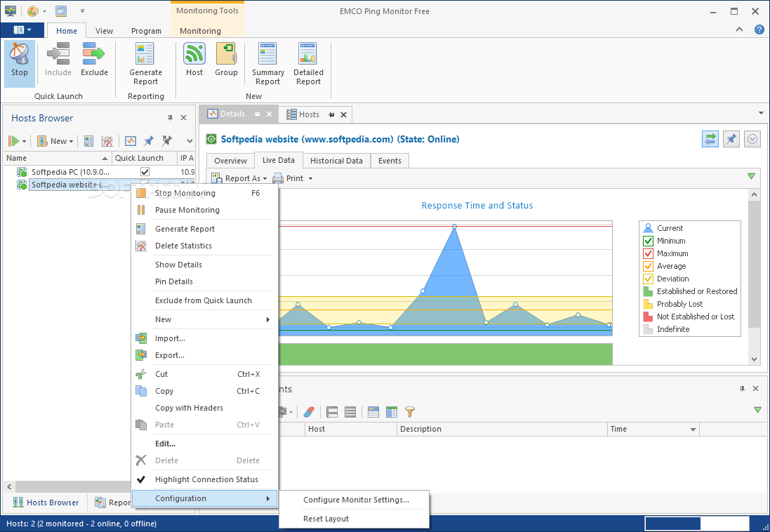Switch to the Overview tab
The image size is (770, 532).
230,161
